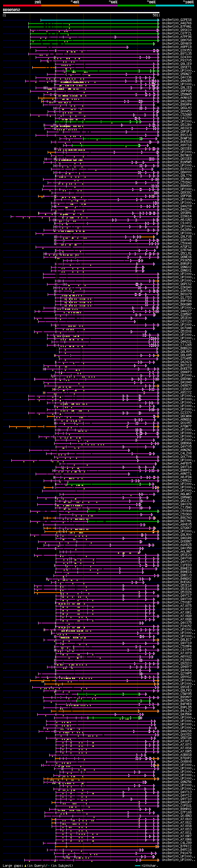This screenshot has height=868, width=197.
Task: Click the red ~20% identity legend bar
Action: tap(22, 6)
